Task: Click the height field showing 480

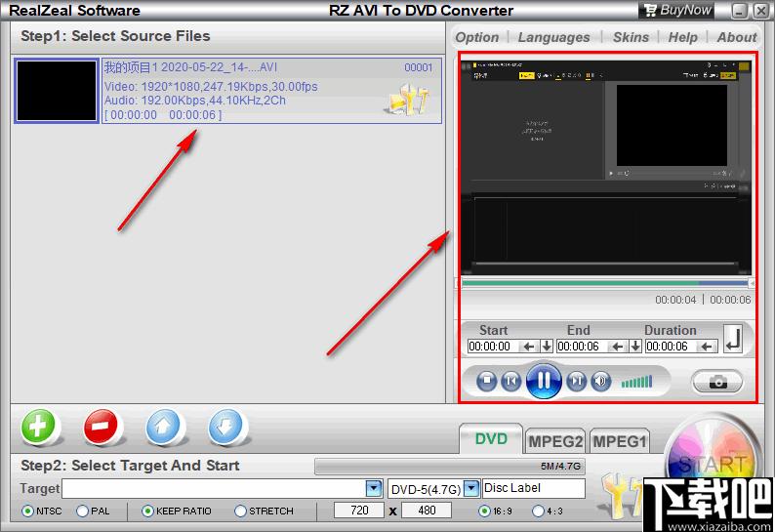Action: click(426, 511)
